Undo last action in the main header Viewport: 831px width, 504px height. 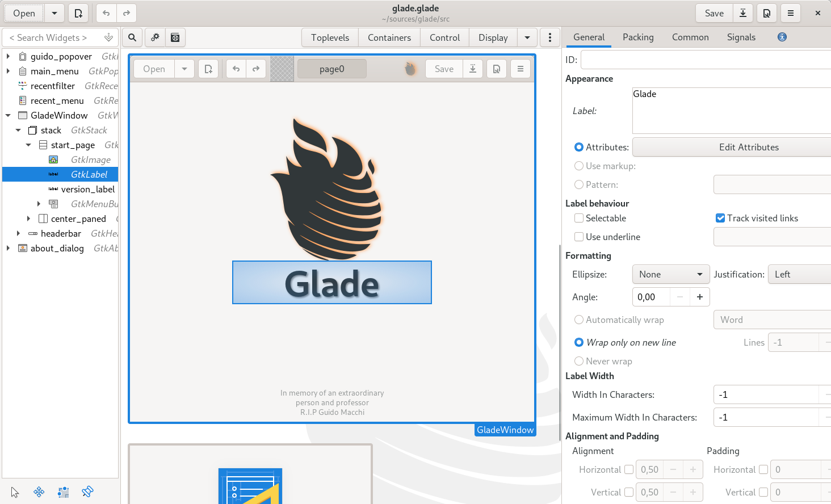click(106, 13)
